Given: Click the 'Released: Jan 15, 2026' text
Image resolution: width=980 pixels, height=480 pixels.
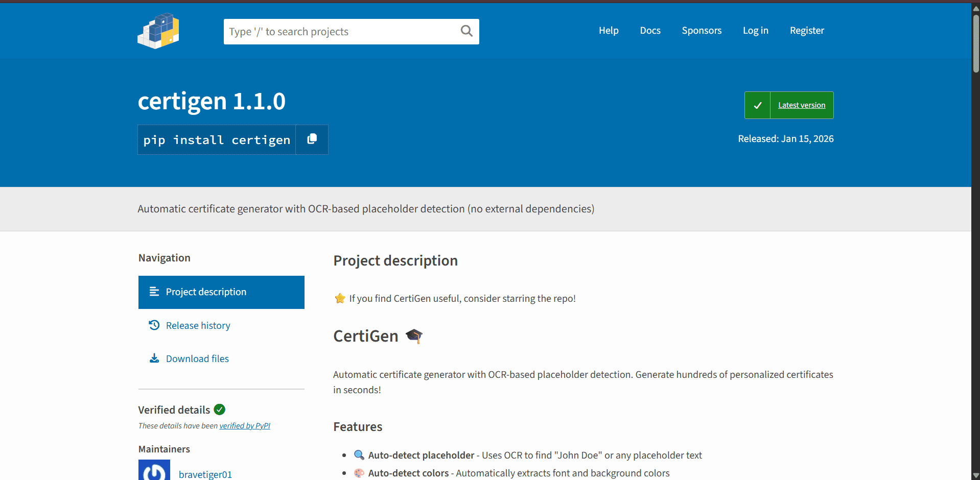Looking at the screenshot, I should pos(785,139).
